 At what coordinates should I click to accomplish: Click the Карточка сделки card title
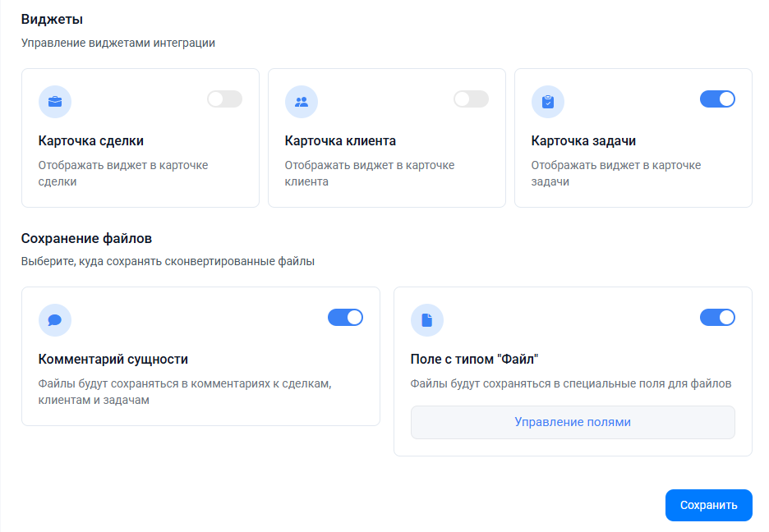pyautogui.click(x=90, y=140)
